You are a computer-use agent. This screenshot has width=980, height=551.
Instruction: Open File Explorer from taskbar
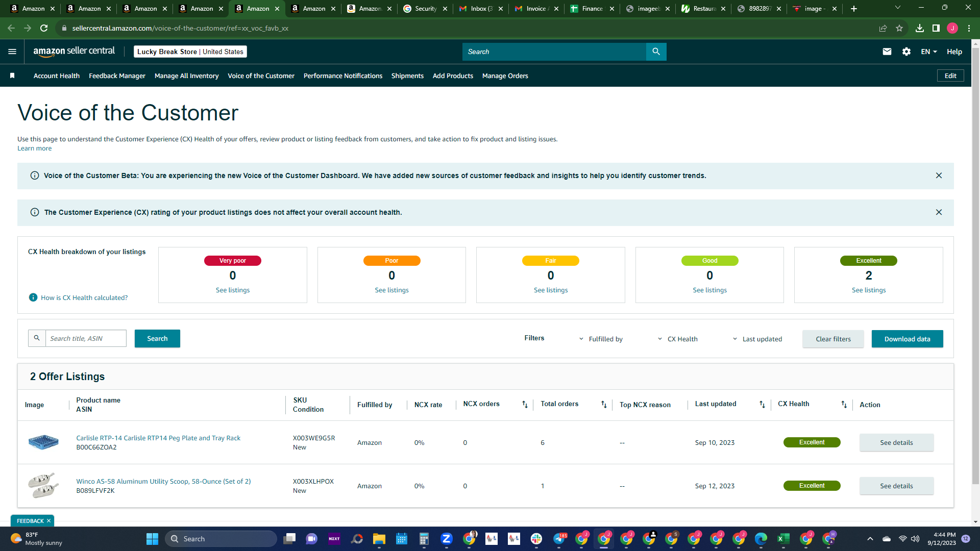(379, 539)
